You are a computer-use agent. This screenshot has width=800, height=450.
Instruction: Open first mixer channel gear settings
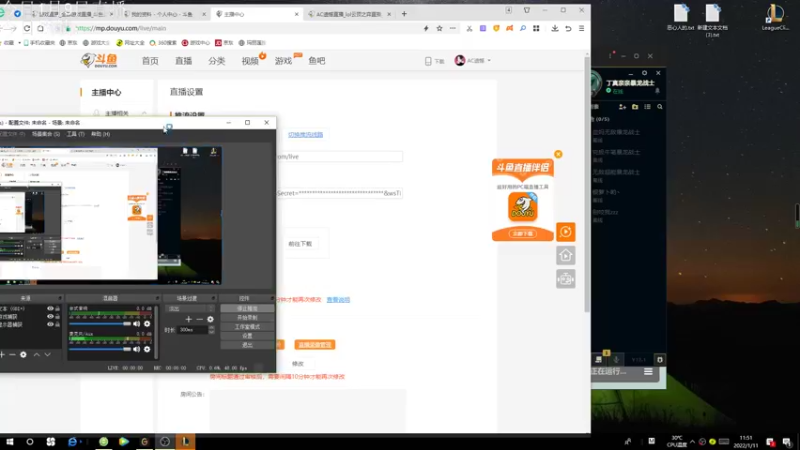pos(147,324)
